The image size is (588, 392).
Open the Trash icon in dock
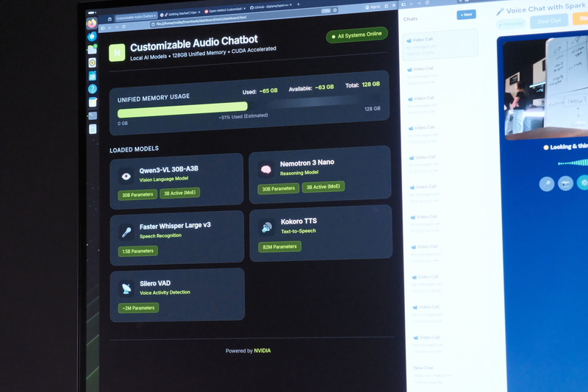93,129
